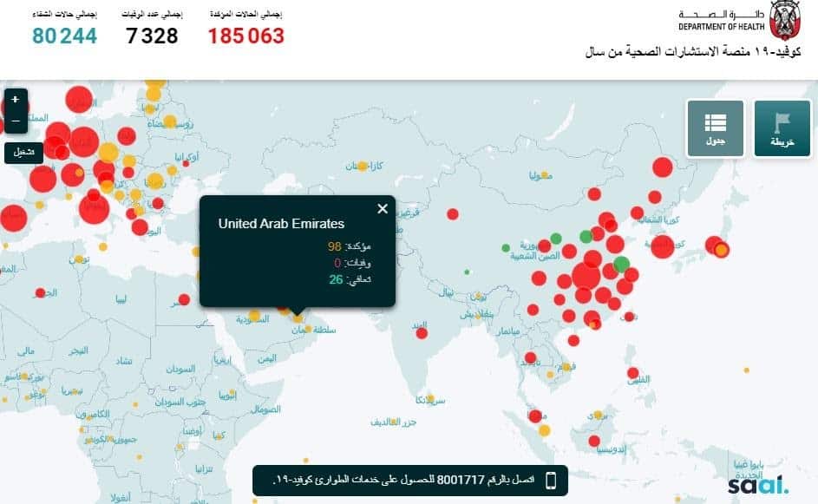Image resolution: width=818 pixels, height=504 pixels.
Task: Click the total deaths count 7328
Action: [152, 36]
